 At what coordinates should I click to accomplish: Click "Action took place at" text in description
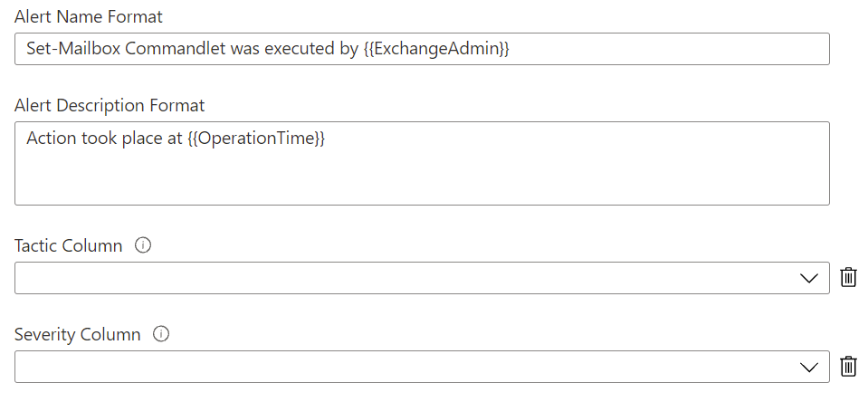(x=104, y=139)
